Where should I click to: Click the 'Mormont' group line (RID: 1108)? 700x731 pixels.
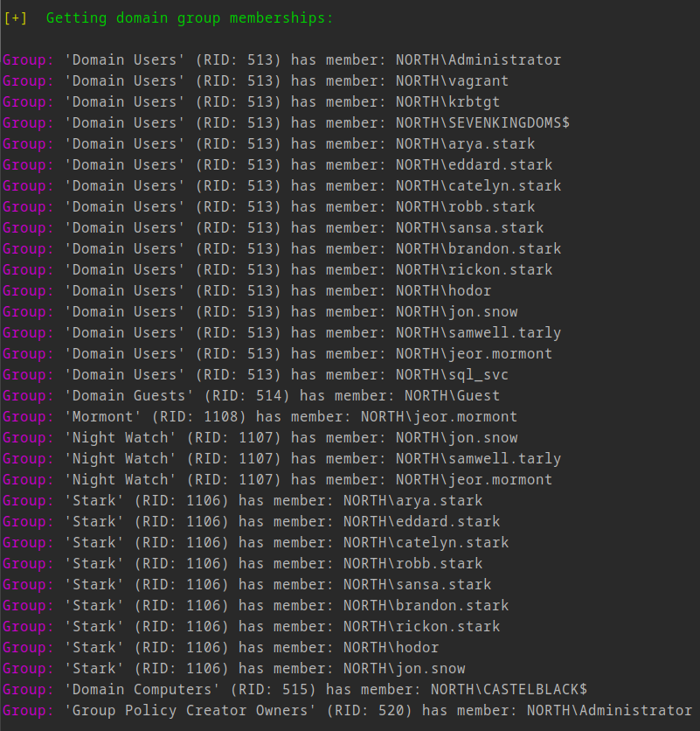(260, 417)
